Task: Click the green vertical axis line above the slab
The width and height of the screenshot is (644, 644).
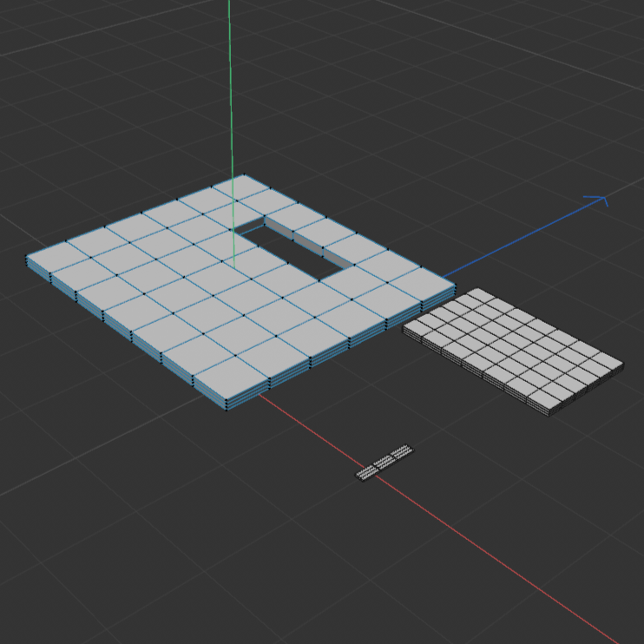Action: point(231,87)
